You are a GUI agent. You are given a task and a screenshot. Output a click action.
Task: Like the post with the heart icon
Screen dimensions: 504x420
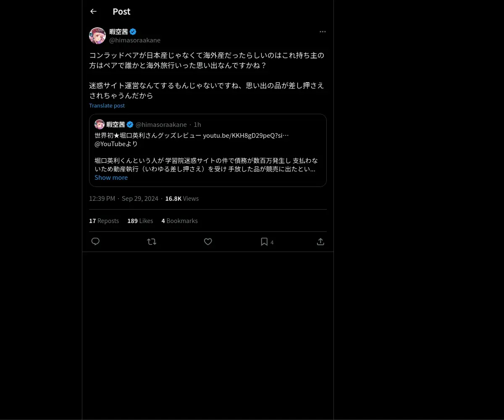208,241
